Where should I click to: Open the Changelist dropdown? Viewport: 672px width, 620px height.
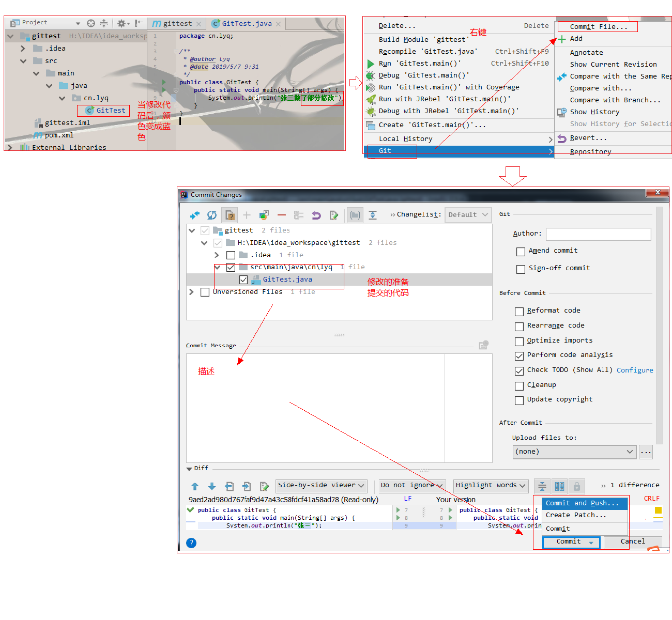pyautogui.click(x=468, y=214)
